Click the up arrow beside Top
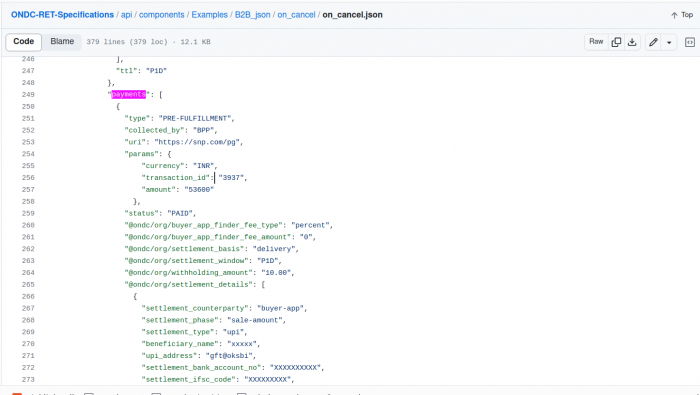The height and width of the screenshot is (395, 700). click(x=674, y=15)
